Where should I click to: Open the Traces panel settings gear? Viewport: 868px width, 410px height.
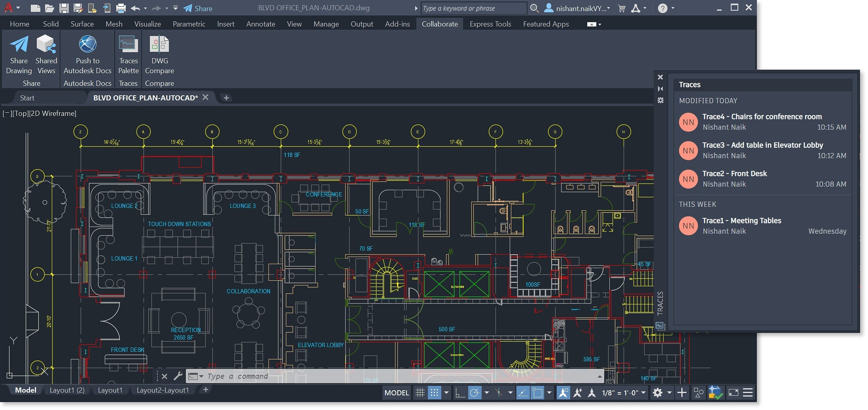[660, 100]
